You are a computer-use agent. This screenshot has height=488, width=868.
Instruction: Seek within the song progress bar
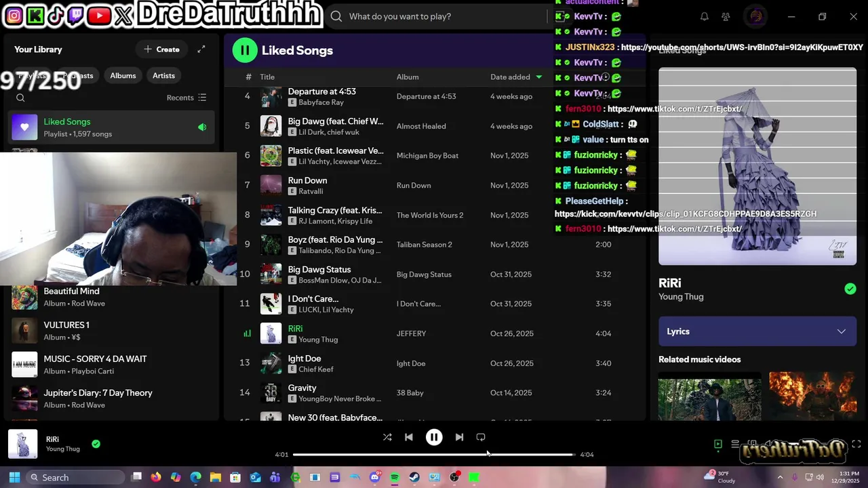[434, 454]
